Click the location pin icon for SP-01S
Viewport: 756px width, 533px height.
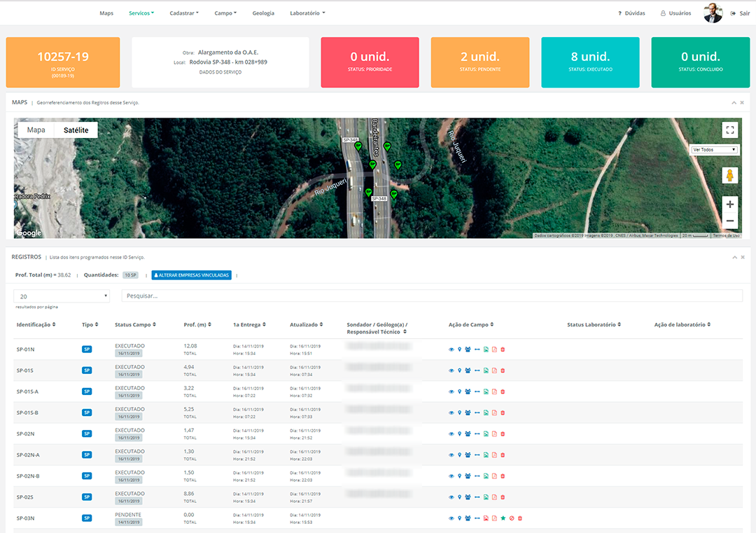(459, 371)
